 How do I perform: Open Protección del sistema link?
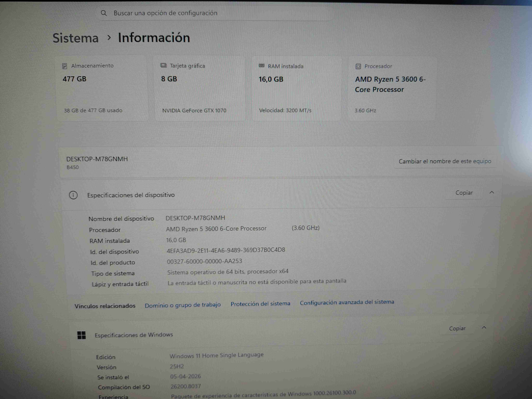click(260, 304)
